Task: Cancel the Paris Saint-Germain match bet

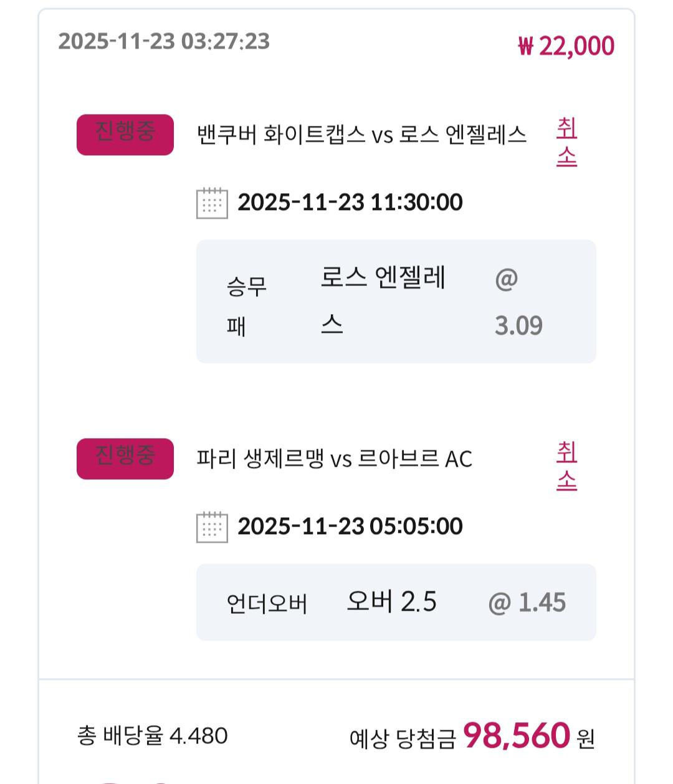Action: click(x=566, y=466)
